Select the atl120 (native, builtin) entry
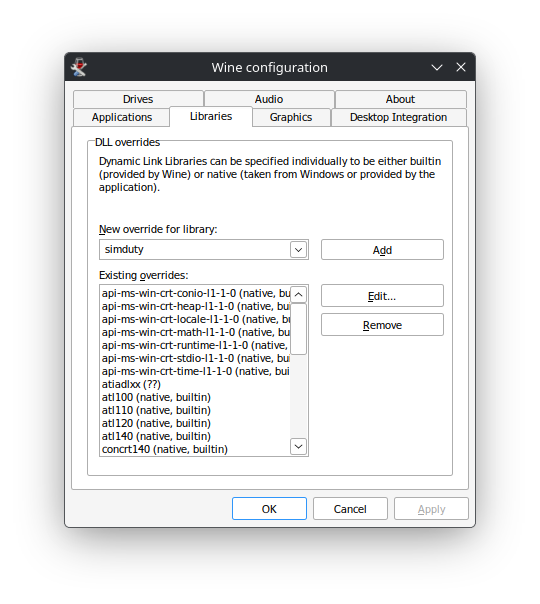The width and height of the screenshot is (540, 604). point(195,423)
